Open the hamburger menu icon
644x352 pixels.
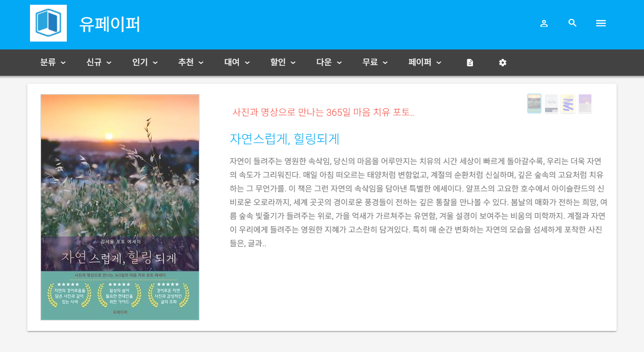601,23
